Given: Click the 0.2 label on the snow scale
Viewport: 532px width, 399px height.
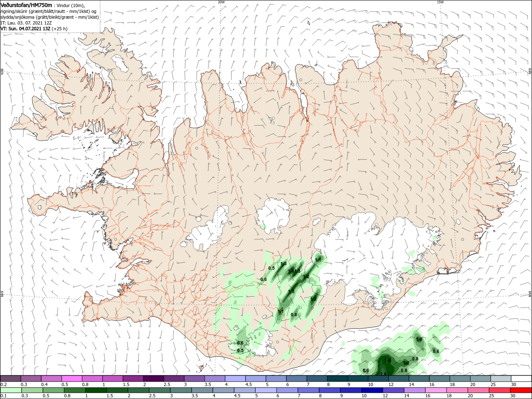Looking at the screenshot, I should coord(3,384).
